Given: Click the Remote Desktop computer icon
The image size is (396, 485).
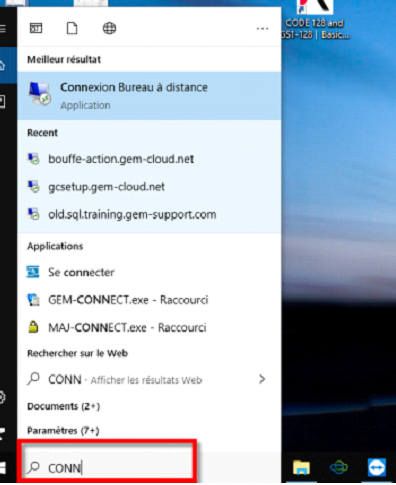Looking at the screenshot, I should [40, 94].
